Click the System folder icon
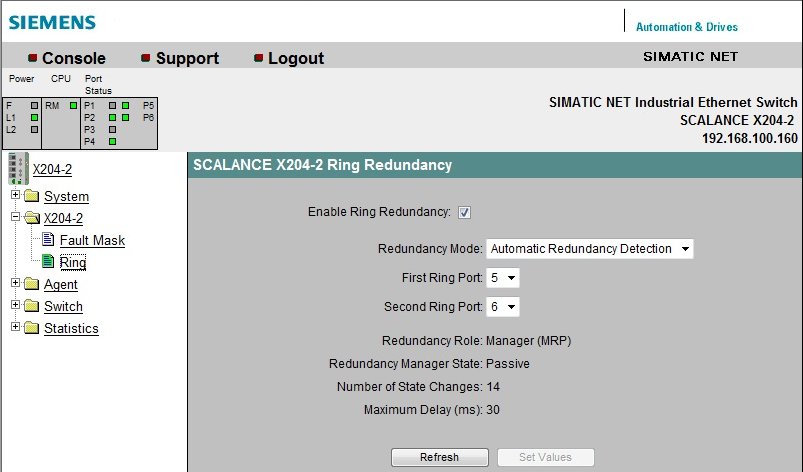Screen dimensions: 803x472 pyautogui.click(x=31, y=197)
